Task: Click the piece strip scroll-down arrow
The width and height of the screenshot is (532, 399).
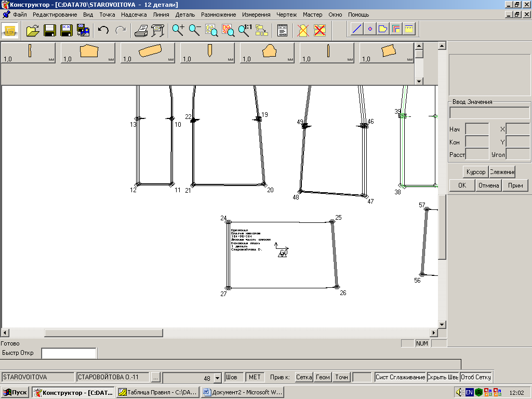Action: (x=419, y=81)
